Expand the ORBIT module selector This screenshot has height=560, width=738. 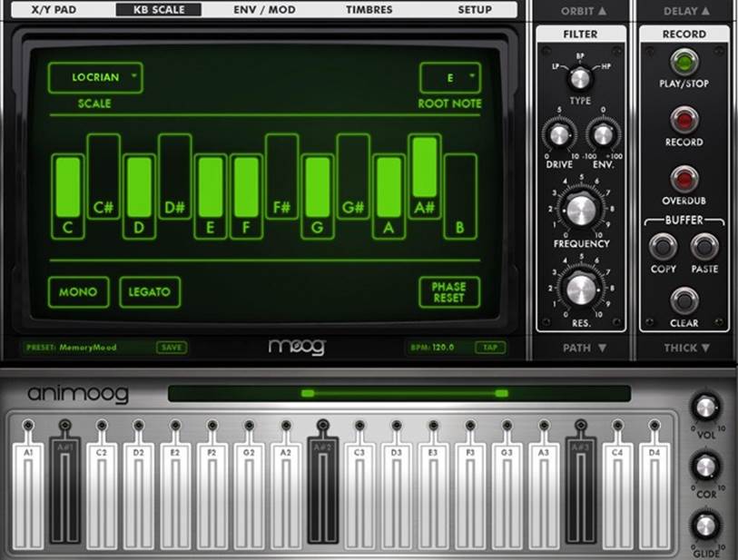(x=583, y=11)
